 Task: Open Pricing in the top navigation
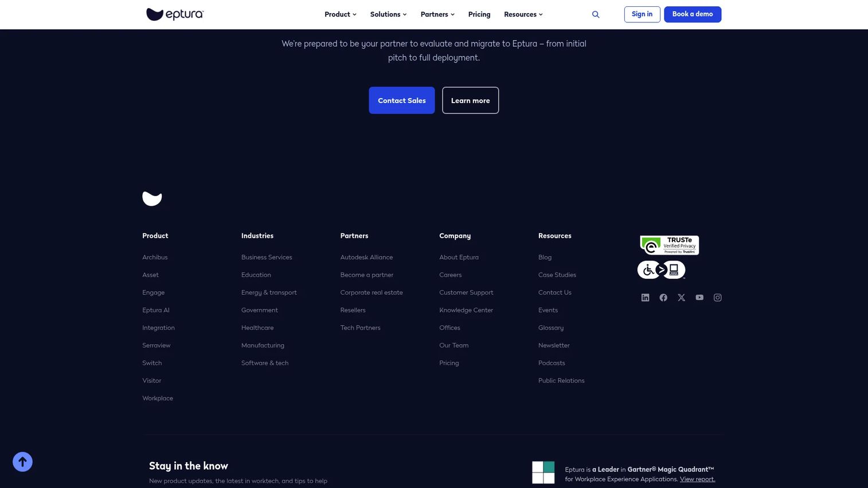tap(479, 14)
